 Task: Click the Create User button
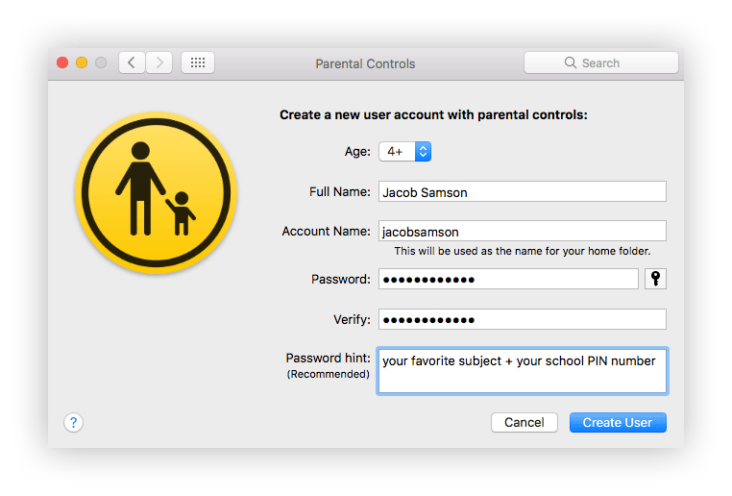point(618,423)
